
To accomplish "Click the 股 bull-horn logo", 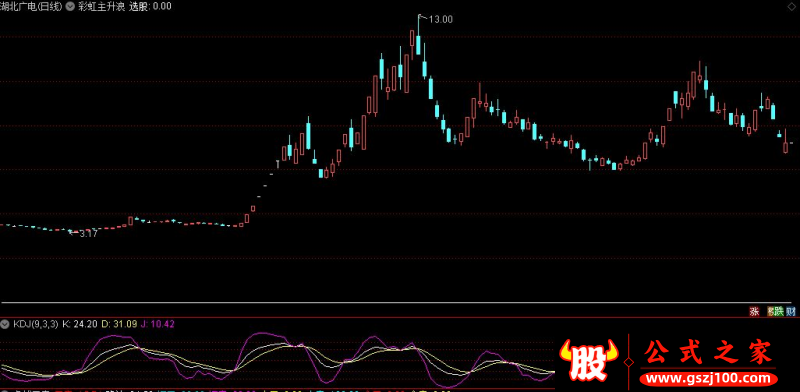I will point(589,361).
